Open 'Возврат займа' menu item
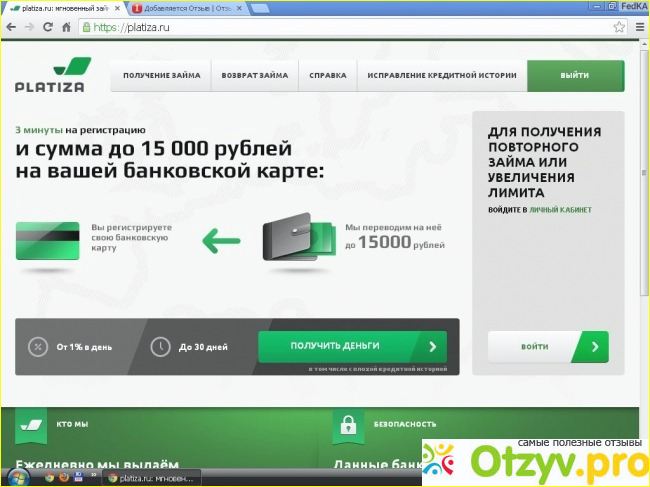This screenshot has width=650, height=487. coord(255,76)
